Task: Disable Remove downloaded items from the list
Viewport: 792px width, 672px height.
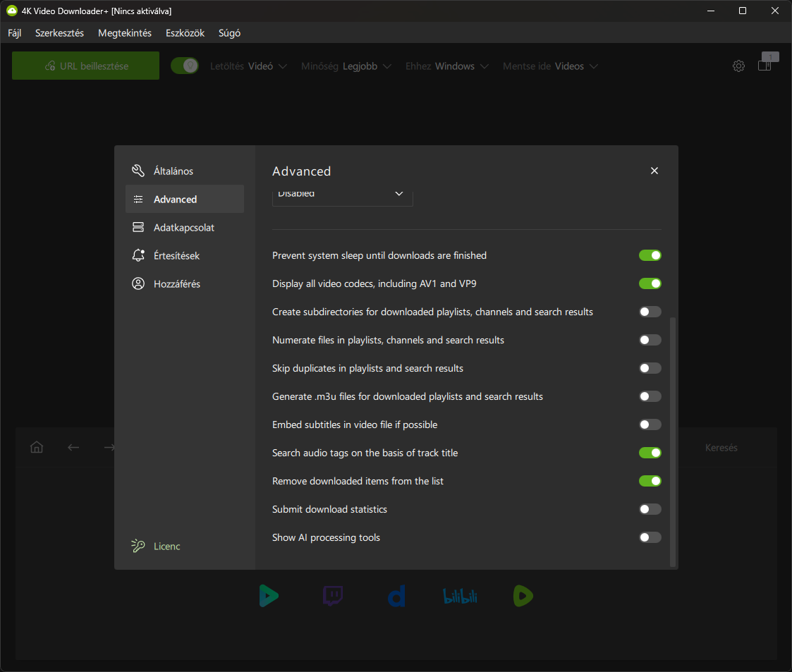Action: click(650, 481)
